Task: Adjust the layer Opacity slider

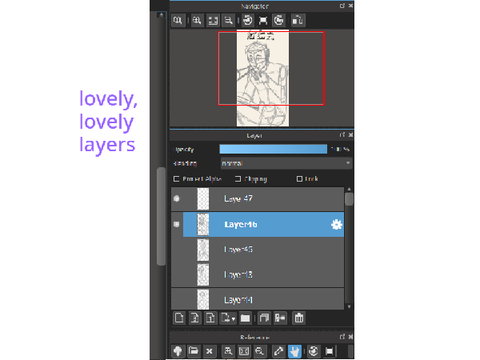Action: click(273, 149)
